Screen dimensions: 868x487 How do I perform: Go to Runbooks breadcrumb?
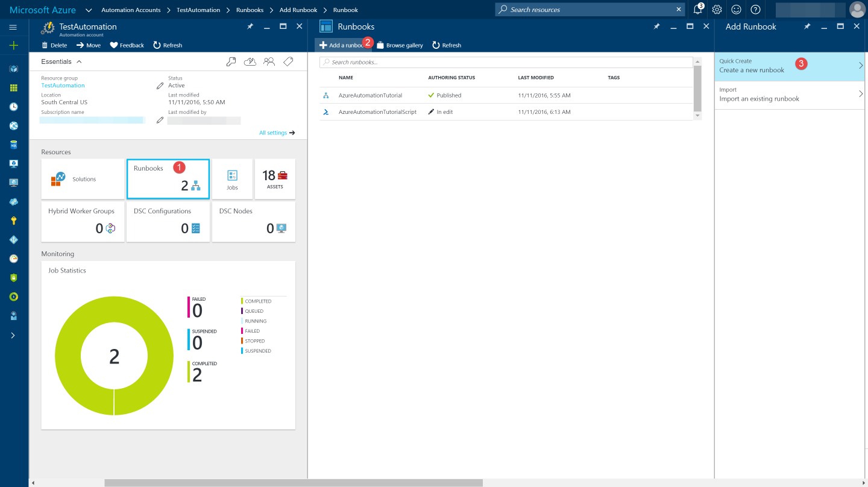tap(250, 10)
